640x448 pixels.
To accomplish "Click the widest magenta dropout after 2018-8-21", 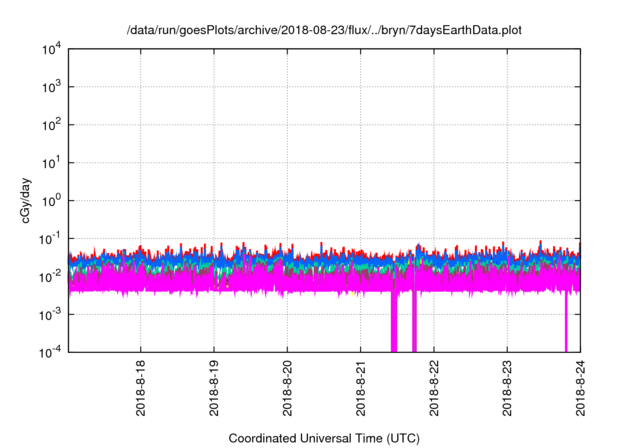I will (394, 320).
